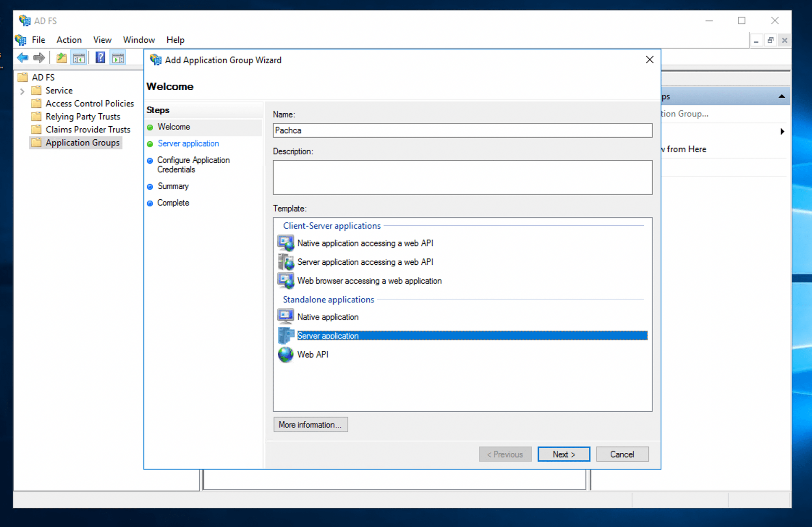Collapse the Actions pane section arrow
This screenshot has height=527, width=812.
pyautogui.click(x=782, y=97)
